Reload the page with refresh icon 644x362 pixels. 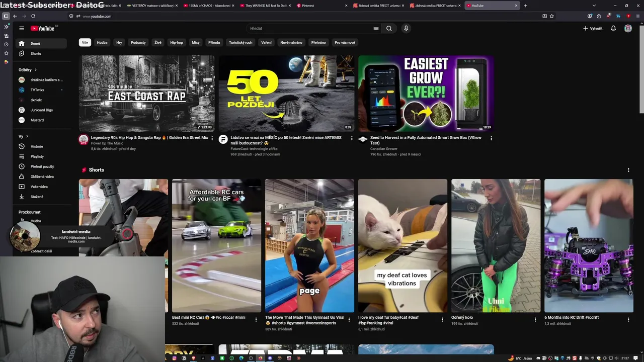pyautogui.click(x=33, y=16)
